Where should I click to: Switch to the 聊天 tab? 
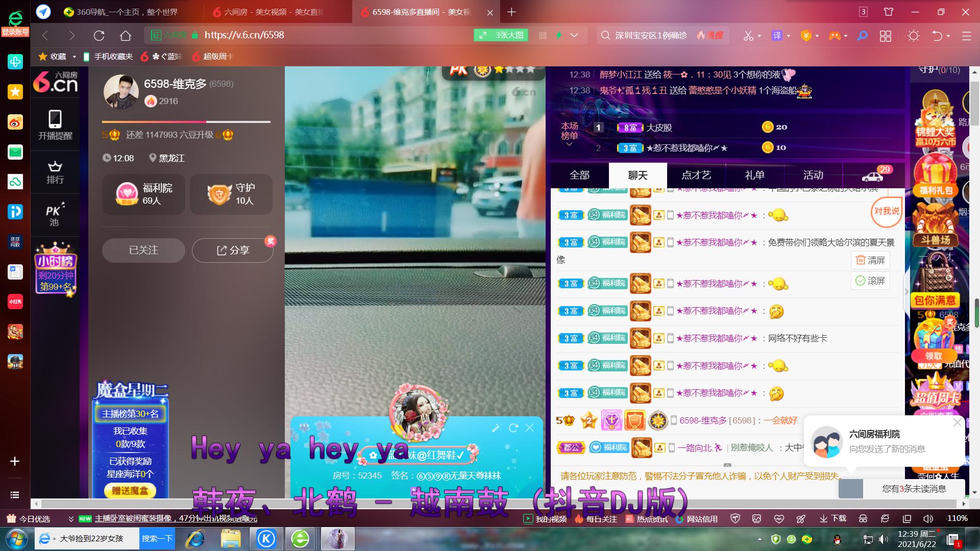638,175
